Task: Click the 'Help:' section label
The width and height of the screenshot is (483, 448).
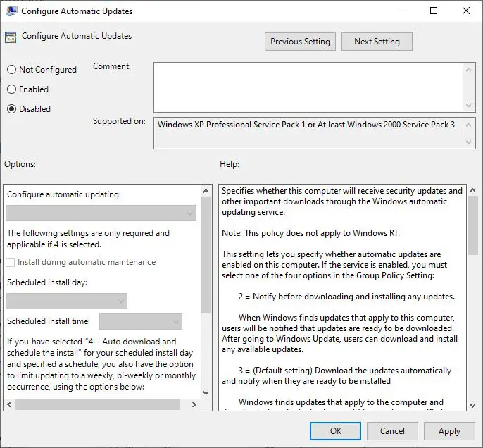Action: click(x=230, y=164)
